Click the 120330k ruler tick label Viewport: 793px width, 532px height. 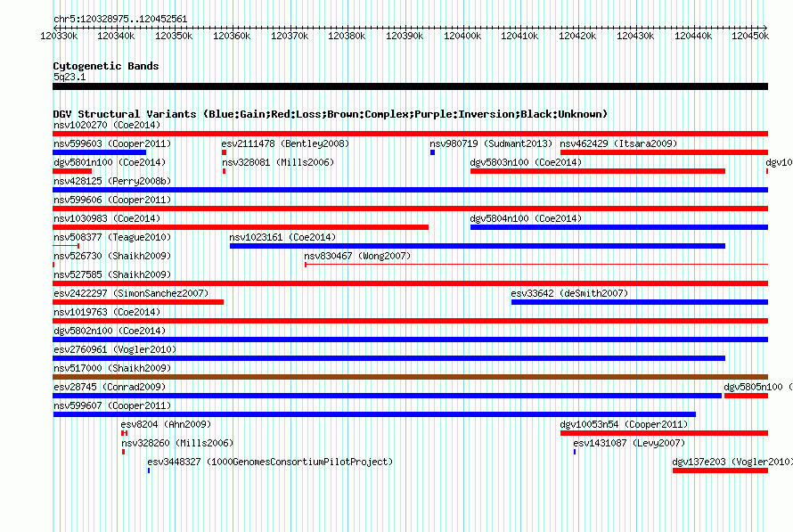59,36
